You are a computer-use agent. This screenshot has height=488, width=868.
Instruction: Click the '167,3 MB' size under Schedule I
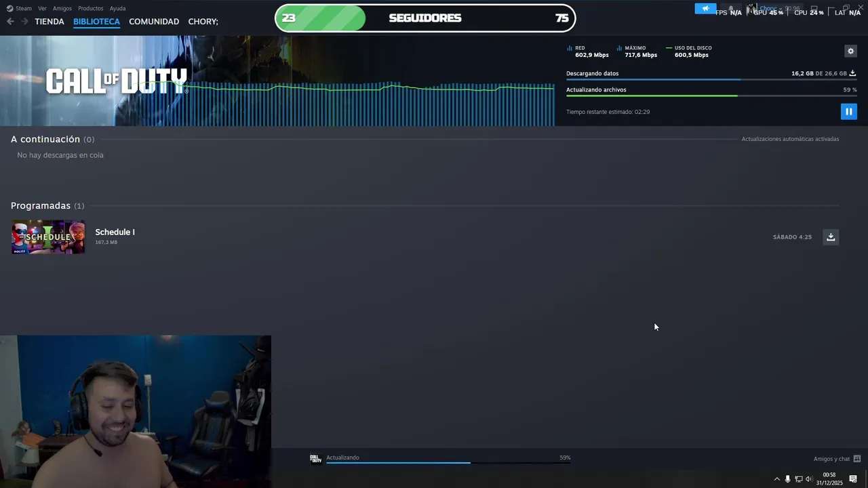point(106,242)
